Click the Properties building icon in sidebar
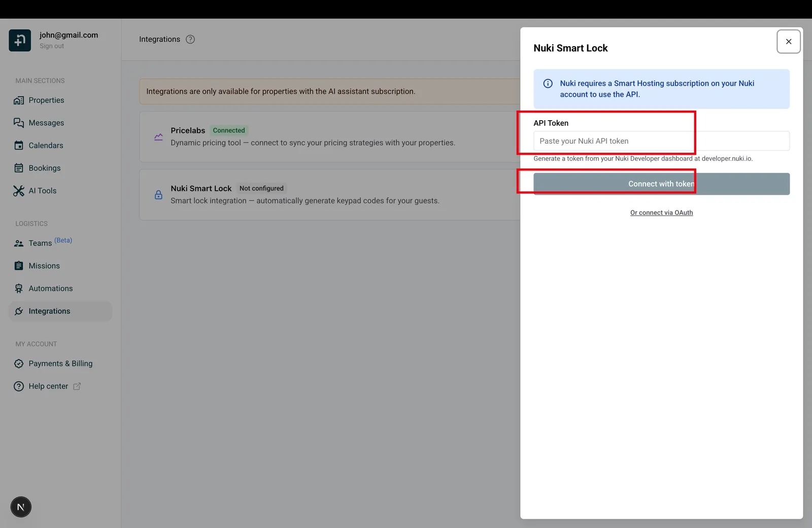 pyautogui.click(x=19, y=100)
